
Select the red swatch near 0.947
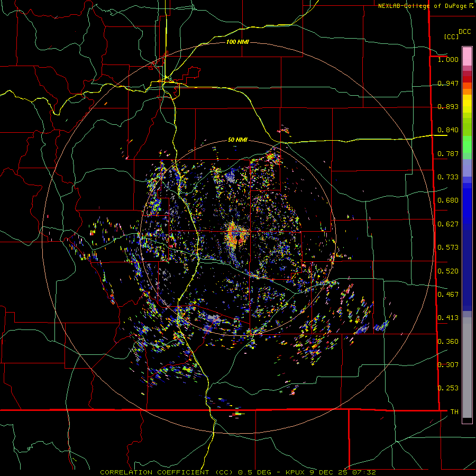tap(467, 79)
